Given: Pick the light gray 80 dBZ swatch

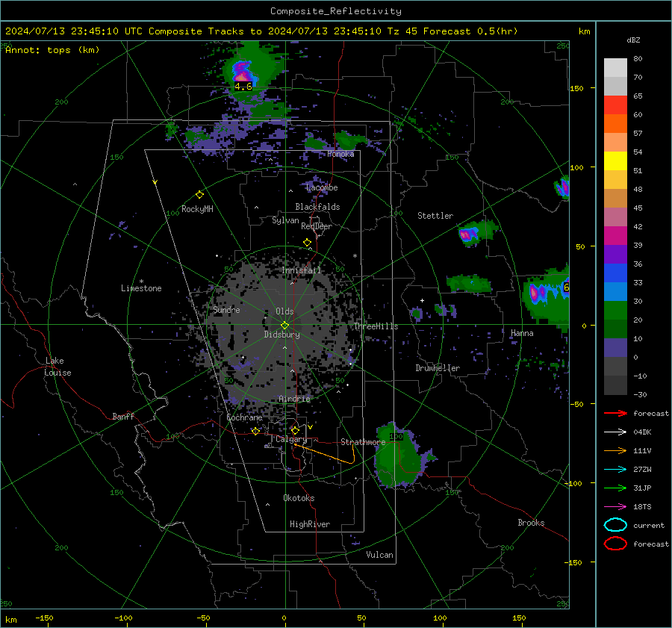Looking at the screenshot, I should 615,67.
